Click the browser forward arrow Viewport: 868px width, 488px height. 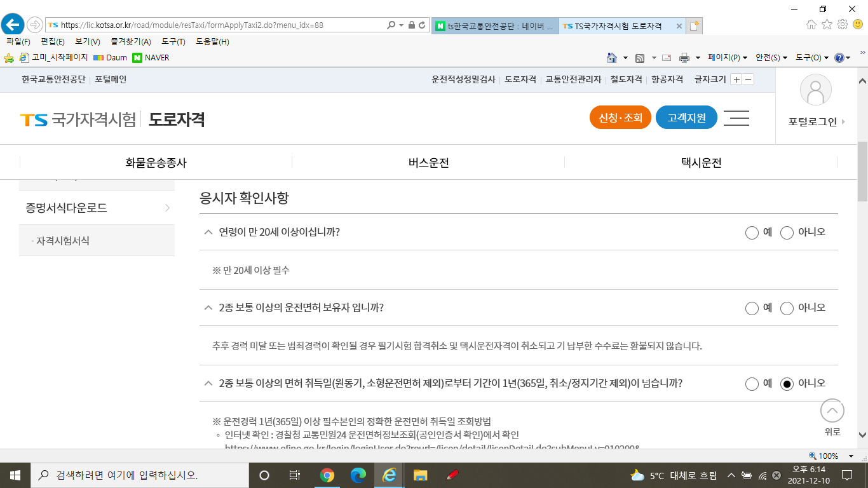click(x=34, y=25)
